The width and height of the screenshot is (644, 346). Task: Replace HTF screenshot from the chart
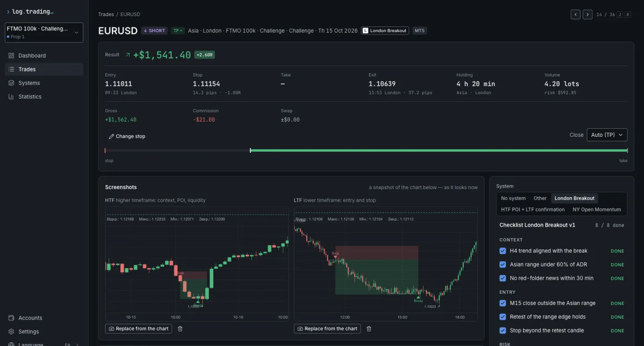click(139, 329)
